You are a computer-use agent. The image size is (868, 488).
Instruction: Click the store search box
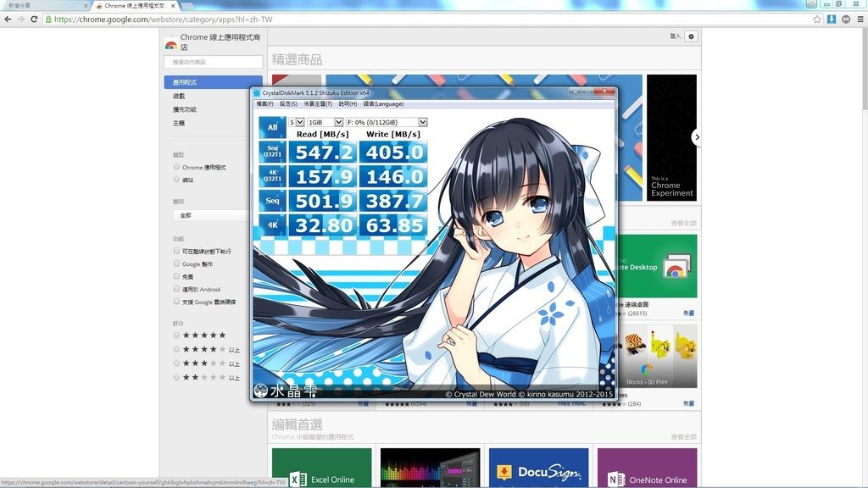(x=213, y=62)
